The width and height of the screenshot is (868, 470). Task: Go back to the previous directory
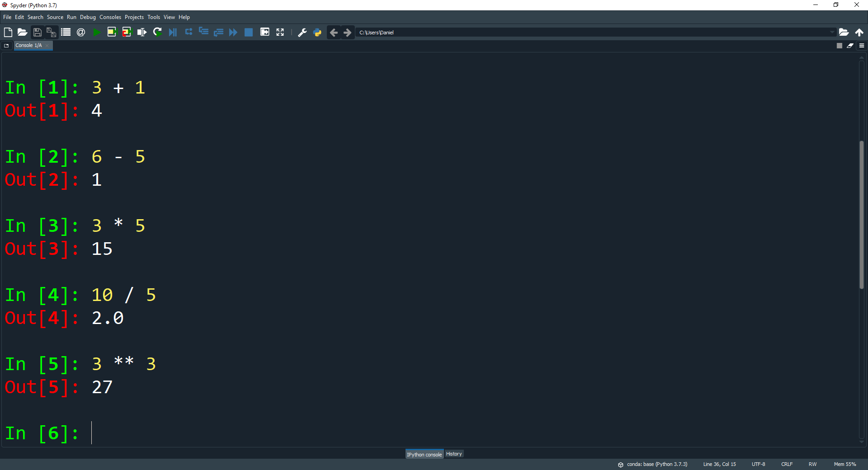(x=334, y=33)
